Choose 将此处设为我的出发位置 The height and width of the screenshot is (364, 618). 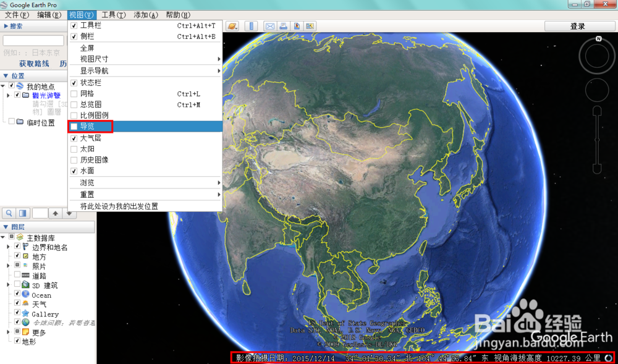[145, 206]
